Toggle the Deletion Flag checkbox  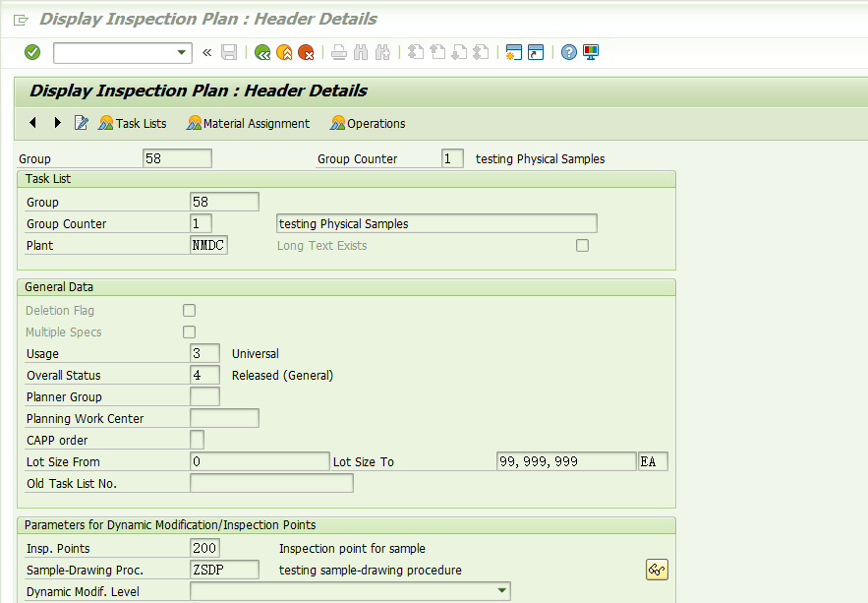[190, 310]
